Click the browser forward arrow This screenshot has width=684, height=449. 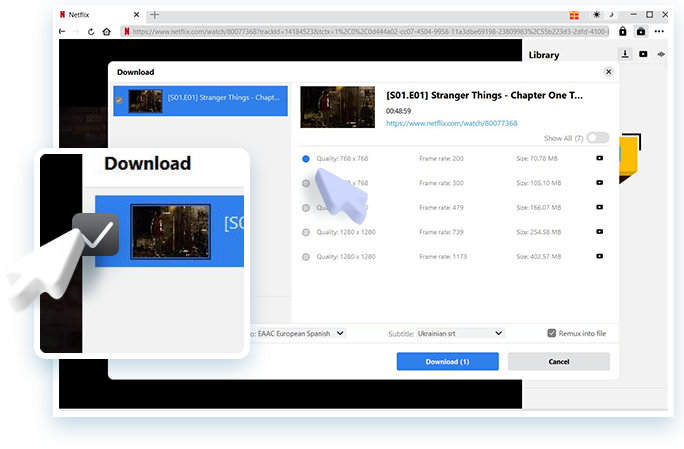click(76, 31)
